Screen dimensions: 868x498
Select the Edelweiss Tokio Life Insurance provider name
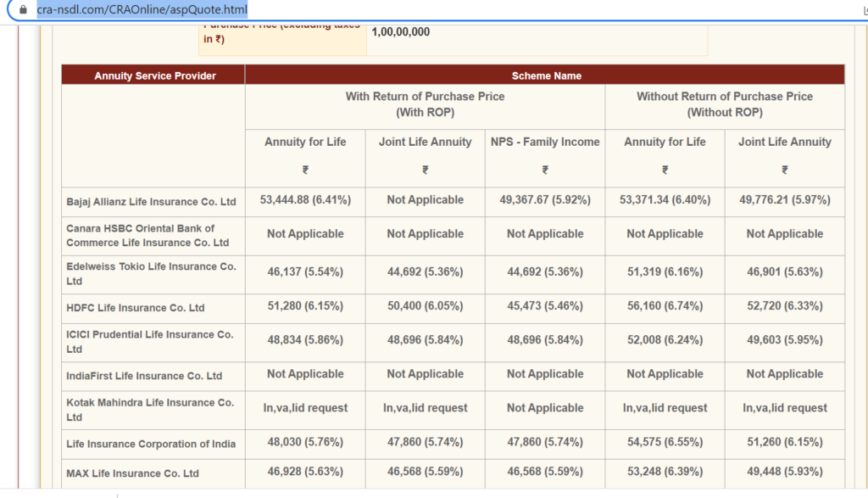151,273
